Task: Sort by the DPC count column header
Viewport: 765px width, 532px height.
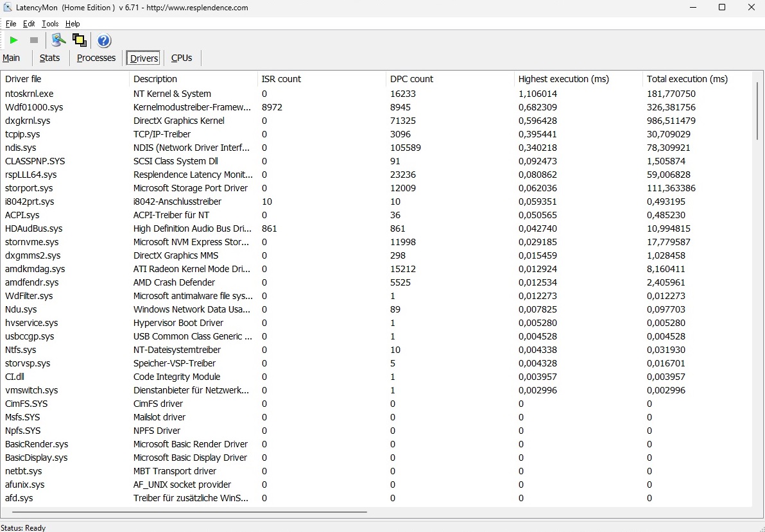Action: (411, 79)
